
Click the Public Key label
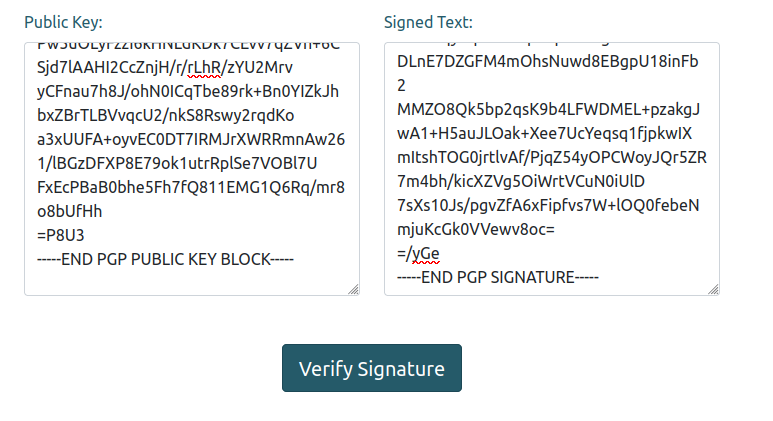(63, 22)
